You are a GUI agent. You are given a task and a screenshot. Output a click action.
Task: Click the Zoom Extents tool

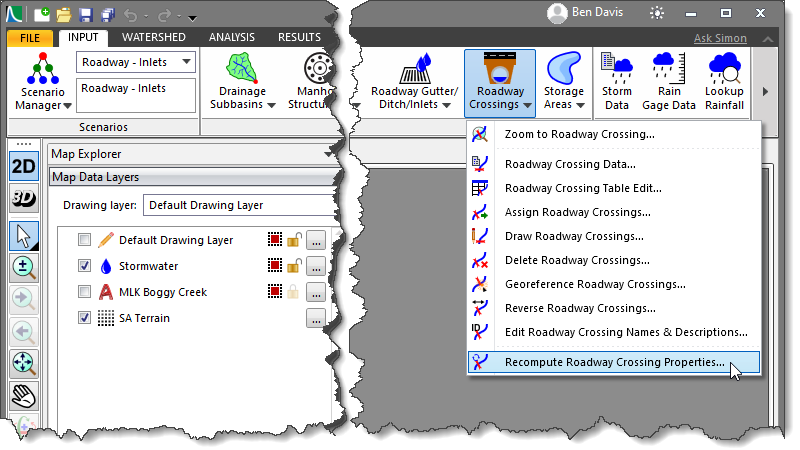click(23, 363)
